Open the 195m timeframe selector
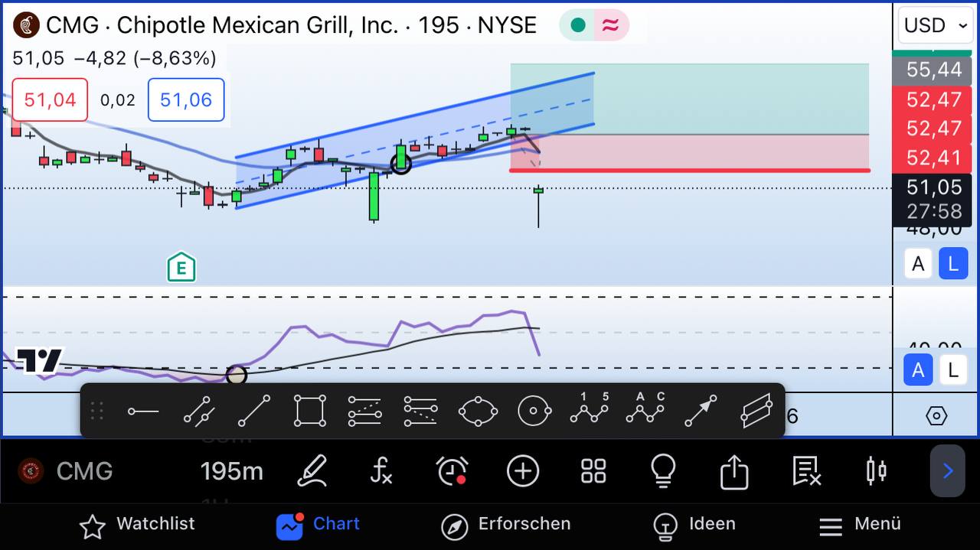Viewport: 980px width, 550px height. coord(231,471)
